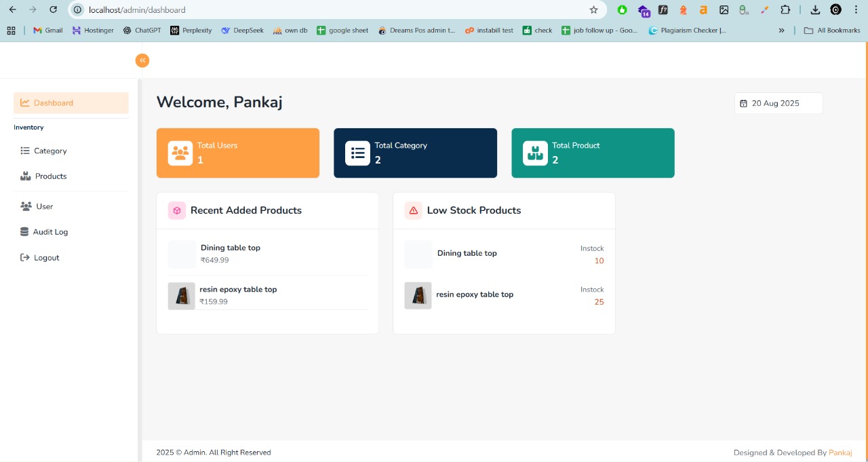Click the Logout arrow icon in the sidebar
This screenshot has width=868, height=462.
(24, 257)
